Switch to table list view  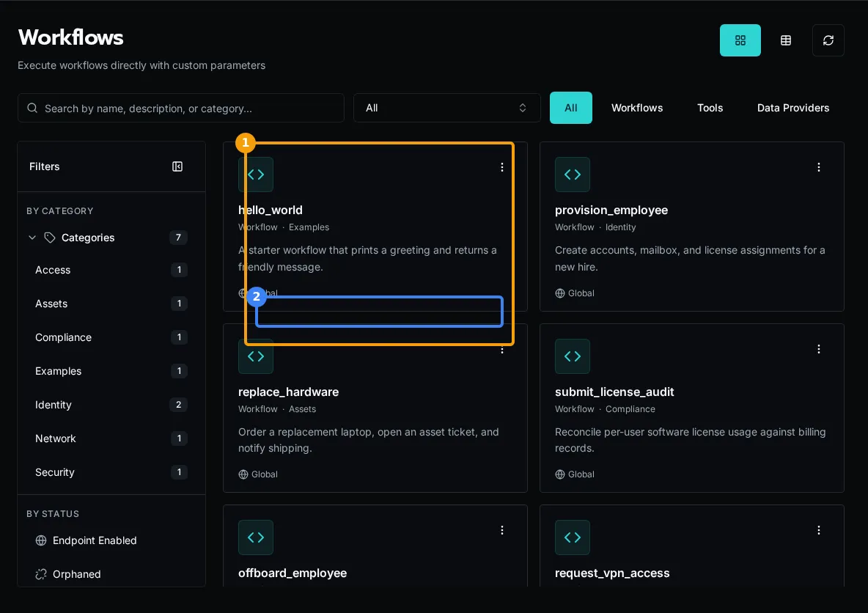pyautogui.click(x=785, y=40)
